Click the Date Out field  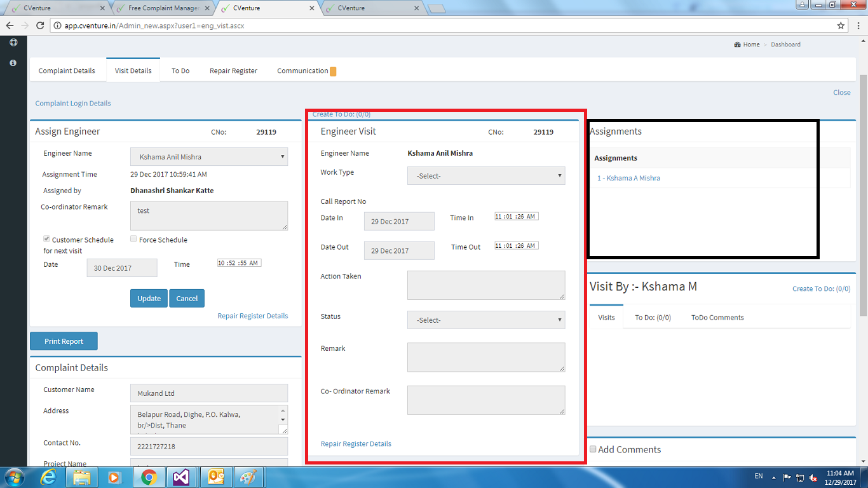[x=399, y=251]
